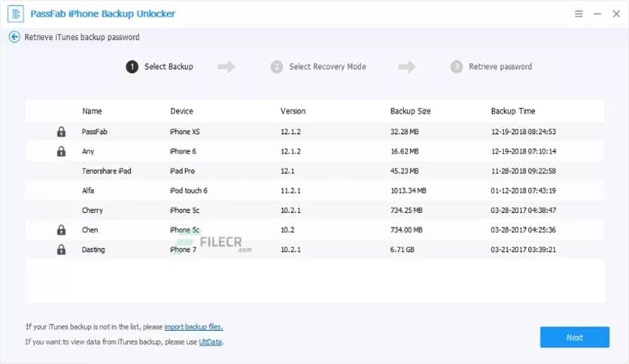Minimize the PassFab window
The image size is (629, 364).
click(597, 14)
